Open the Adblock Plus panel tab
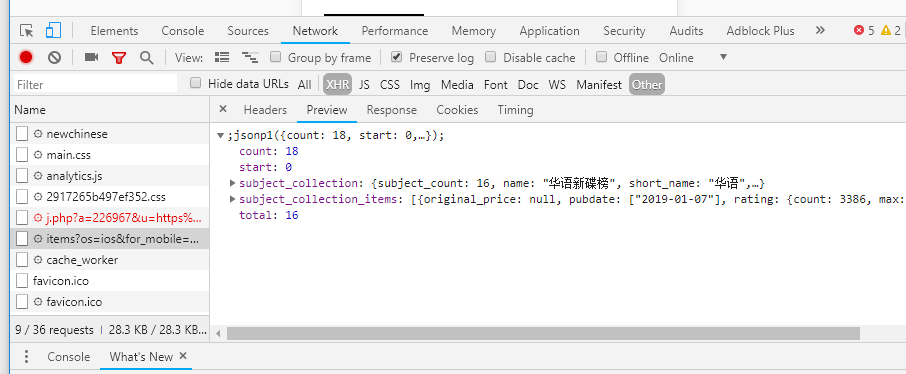Screen dimensions: 906x374 coord(760,31)
